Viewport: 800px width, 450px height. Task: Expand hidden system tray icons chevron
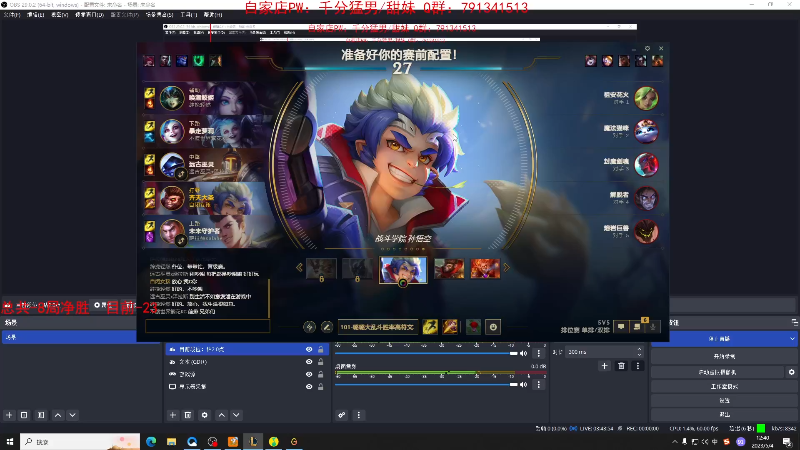coord(675,442)
